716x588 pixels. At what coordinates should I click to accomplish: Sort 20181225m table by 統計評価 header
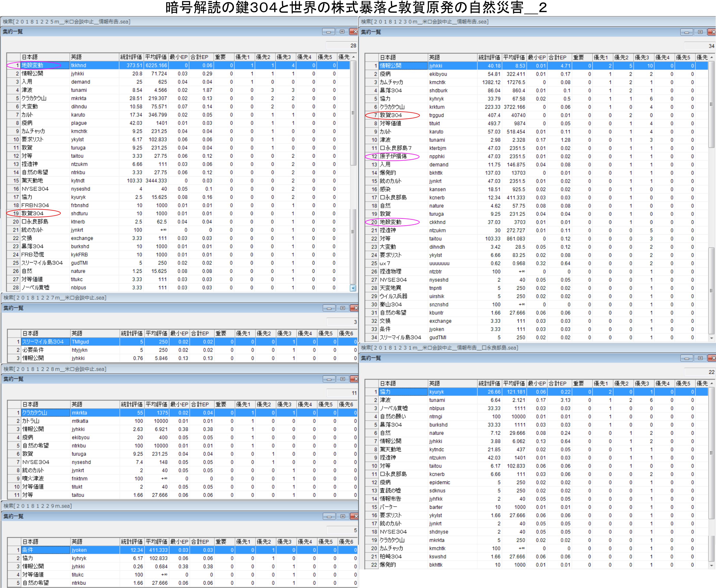point(131,57)
